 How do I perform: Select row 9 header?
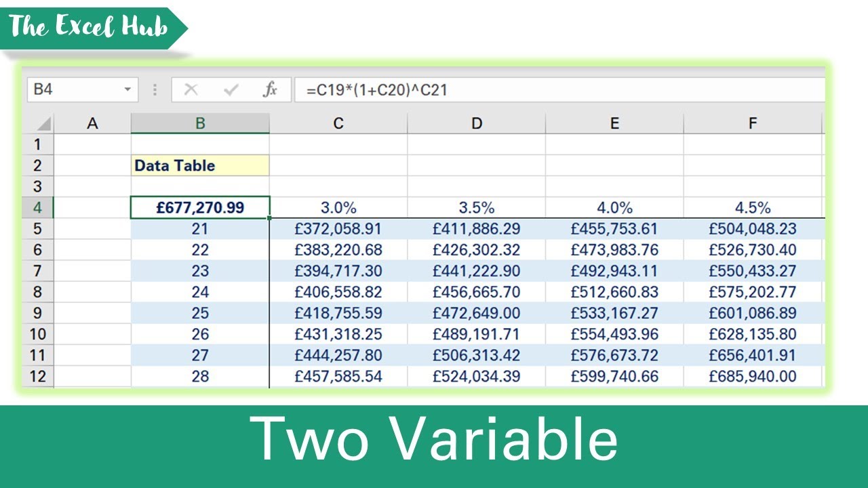click(37, 313)
